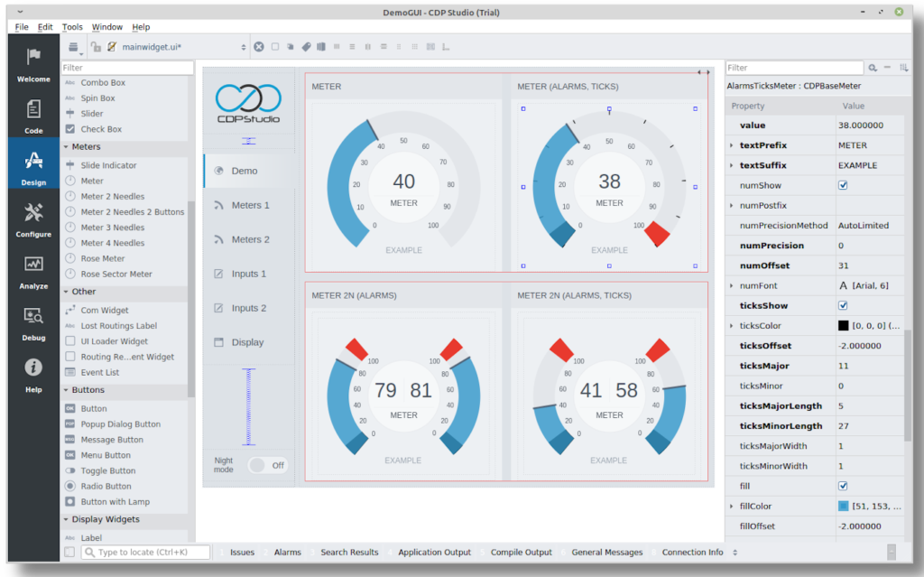Switch to Code mode
Viewport: 924px width, 577px height.
click(33, 116)
